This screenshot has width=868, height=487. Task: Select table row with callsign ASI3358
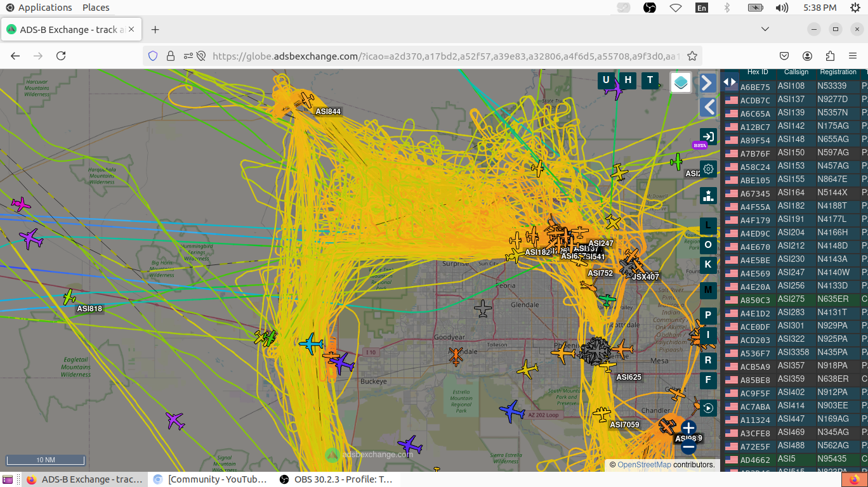(794, 353)
